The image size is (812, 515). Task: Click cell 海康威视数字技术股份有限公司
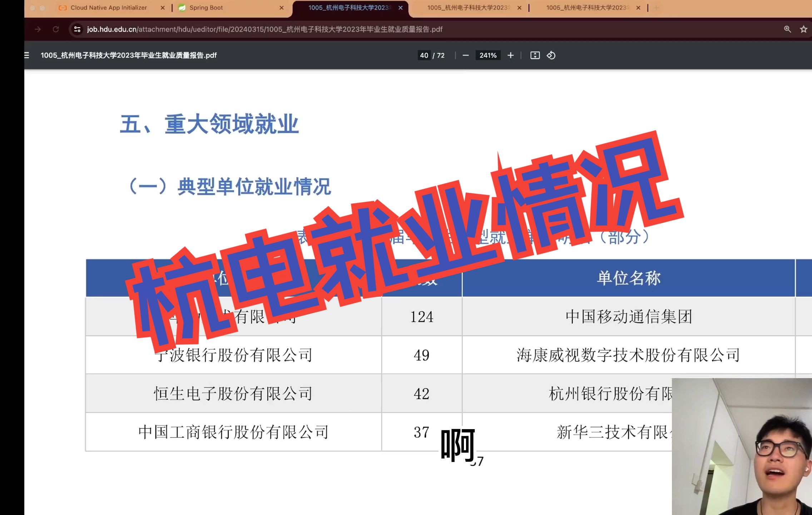[629, 355]
